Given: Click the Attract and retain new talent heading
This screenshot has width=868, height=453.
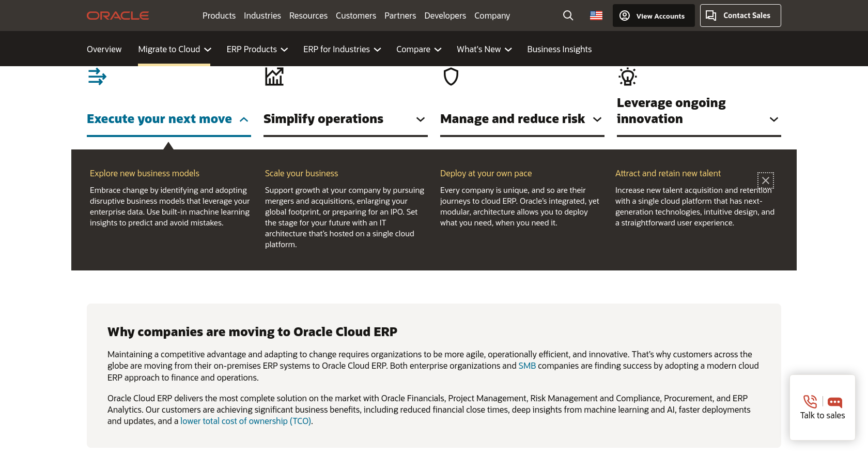Looking at the screenshot, I should coord(668,173).
